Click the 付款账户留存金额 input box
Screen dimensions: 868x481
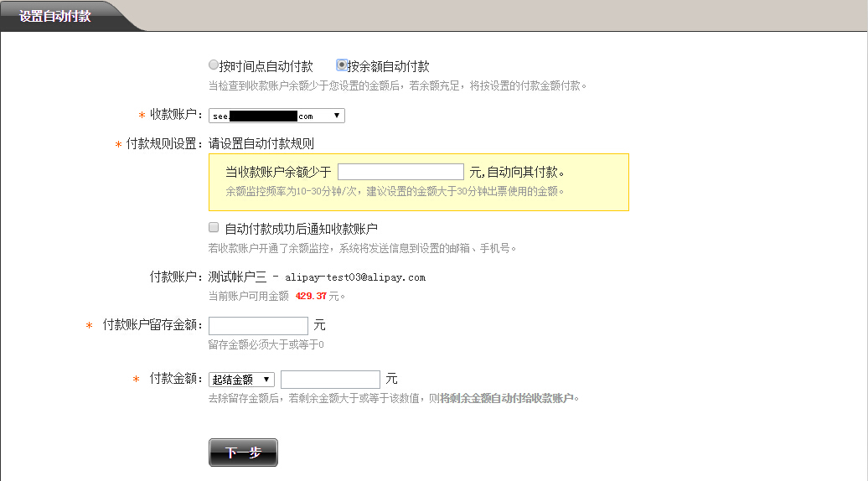pos(258,325)
